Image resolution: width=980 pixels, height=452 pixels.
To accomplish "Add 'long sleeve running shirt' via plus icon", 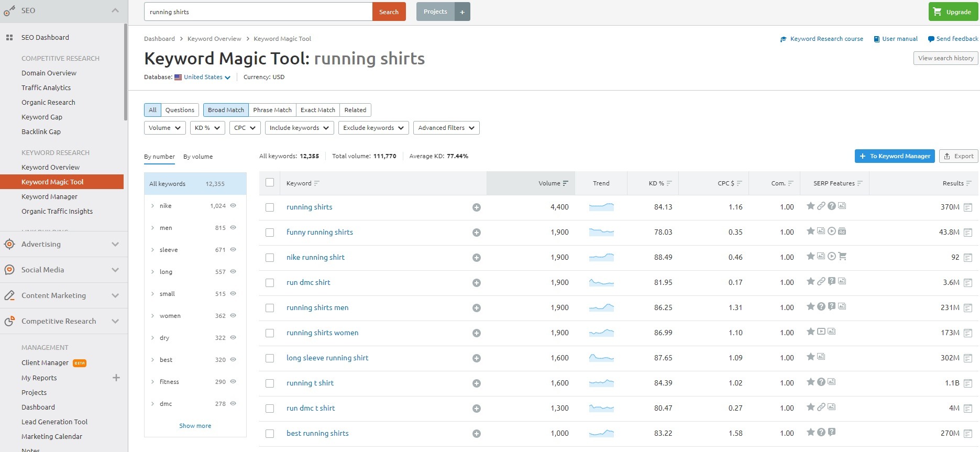I will pyautogui.click(x=477, y=358).
